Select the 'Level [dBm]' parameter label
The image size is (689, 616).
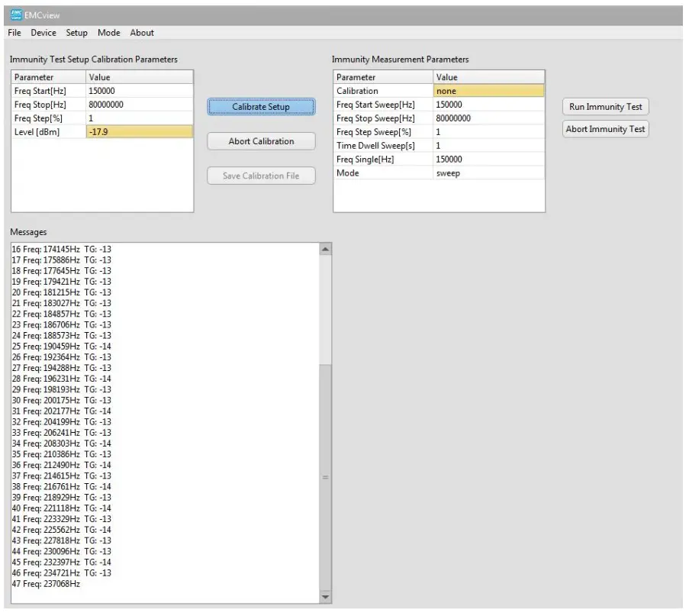[37, 132]
